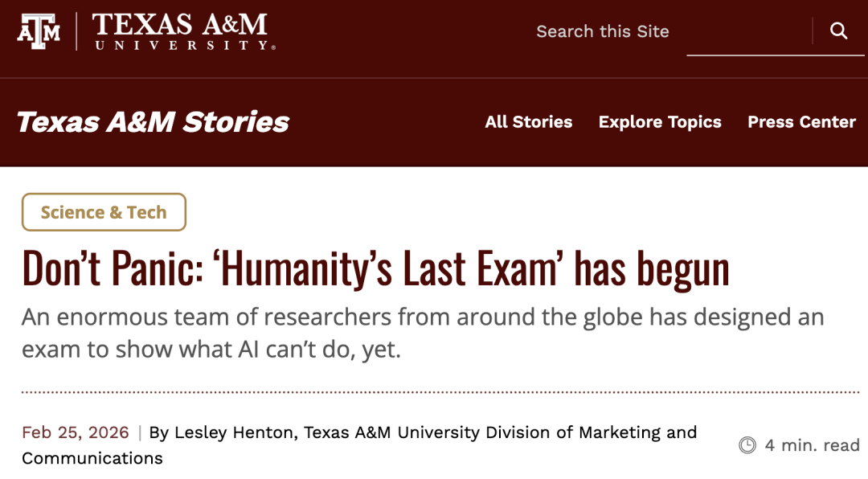Open the Texas A&M Stories homepage title
Viewport: 868px width, 479px height.
tap(153, 122)
